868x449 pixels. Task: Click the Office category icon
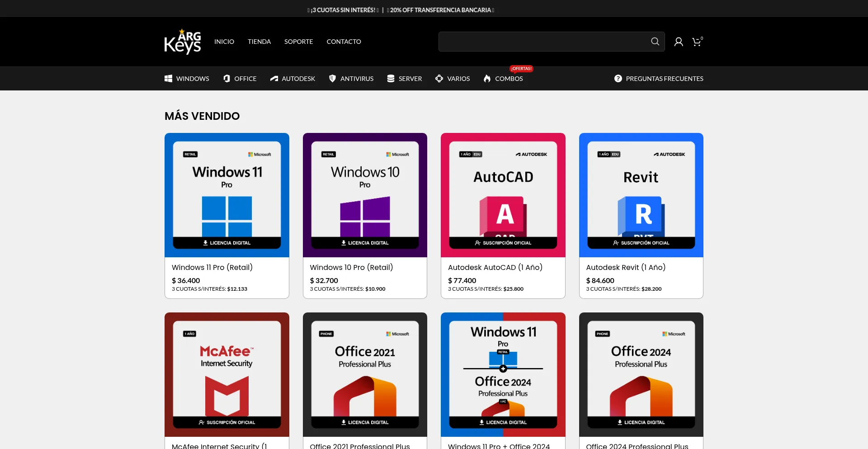226,79
